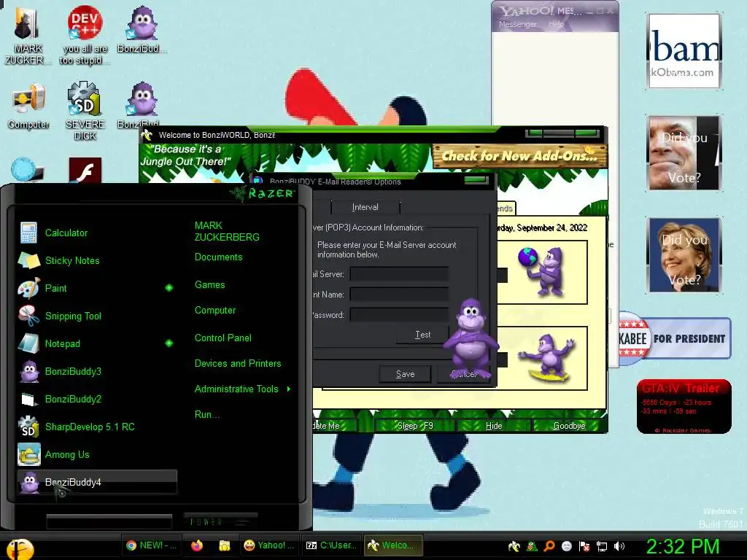Image resolution: width=747 pixels, height=560 pixels.
Task: Click the Sleep - F9 button
Action: [x=415, y=426]
